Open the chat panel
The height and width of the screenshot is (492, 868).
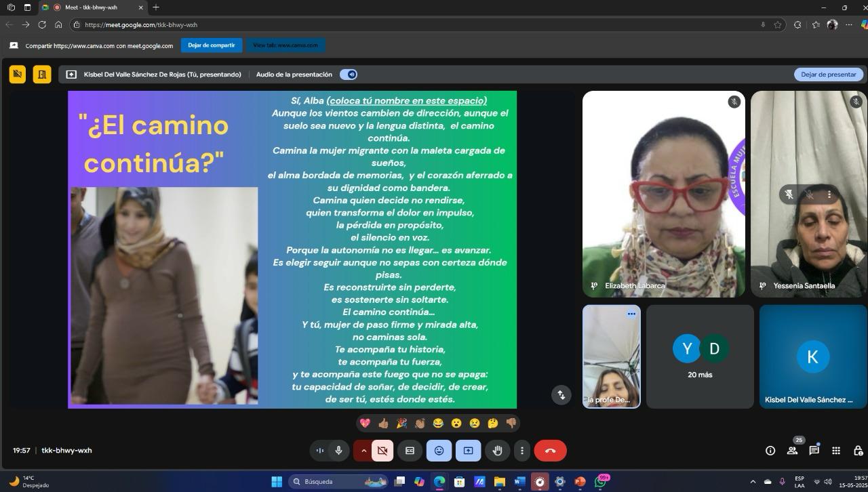pyautogui.click(x=814, y=451)
